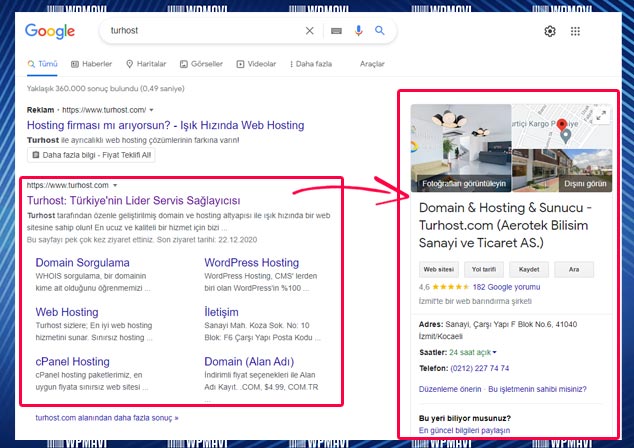Image resolution: width=634 pixels, height=448 pixels.
Task: Open the map thumbnail in knowledge panel
Action: pos(562,126)
